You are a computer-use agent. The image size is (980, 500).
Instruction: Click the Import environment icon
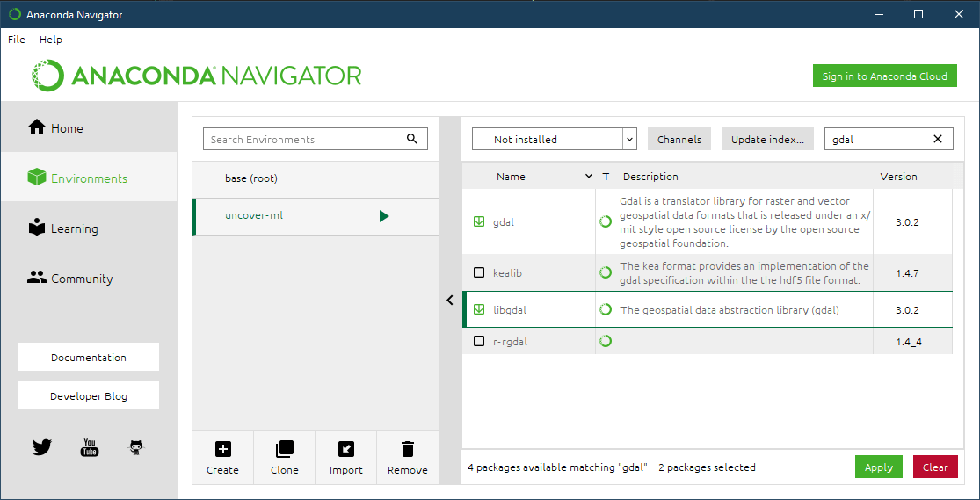(345, 449)
